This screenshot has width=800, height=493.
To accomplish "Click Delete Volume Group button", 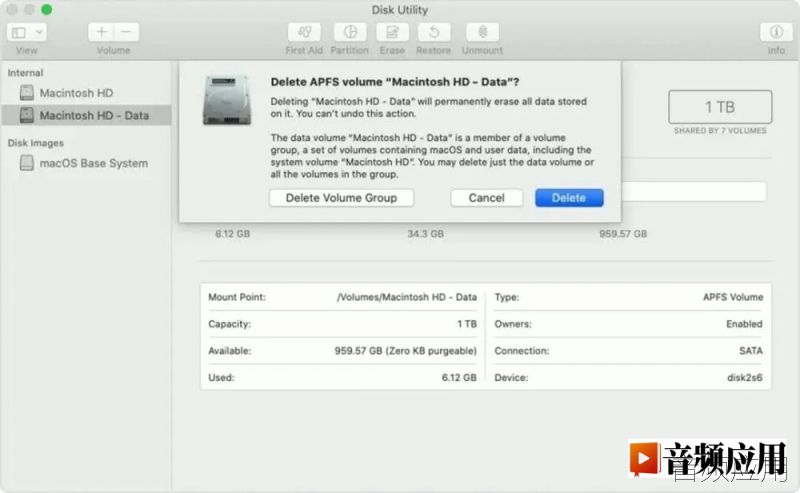I will pyautogui.click(x=341, y=198).
